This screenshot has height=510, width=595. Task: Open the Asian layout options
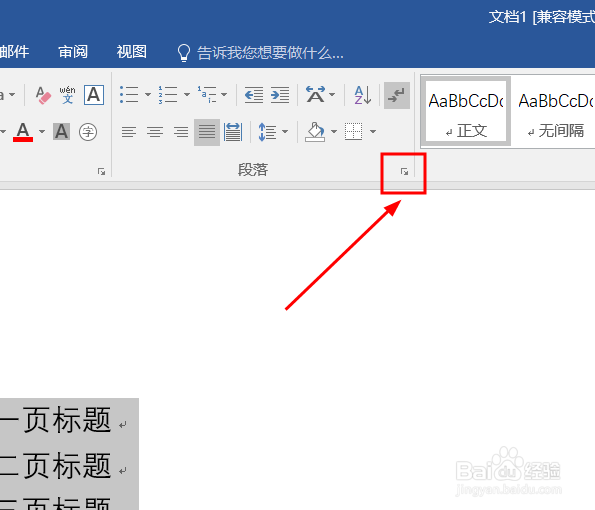coord(316,94)
